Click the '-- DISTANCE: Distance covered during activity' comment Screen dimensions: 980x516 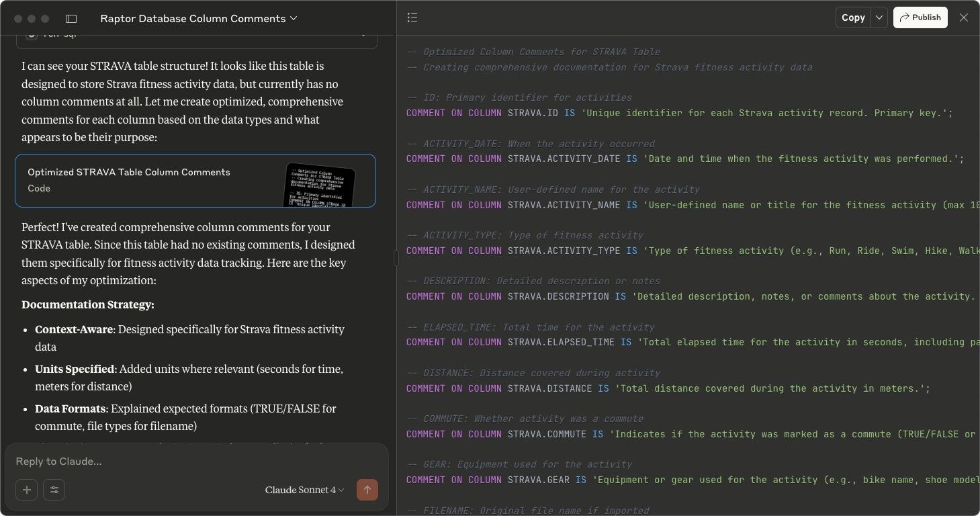(533, 373)
